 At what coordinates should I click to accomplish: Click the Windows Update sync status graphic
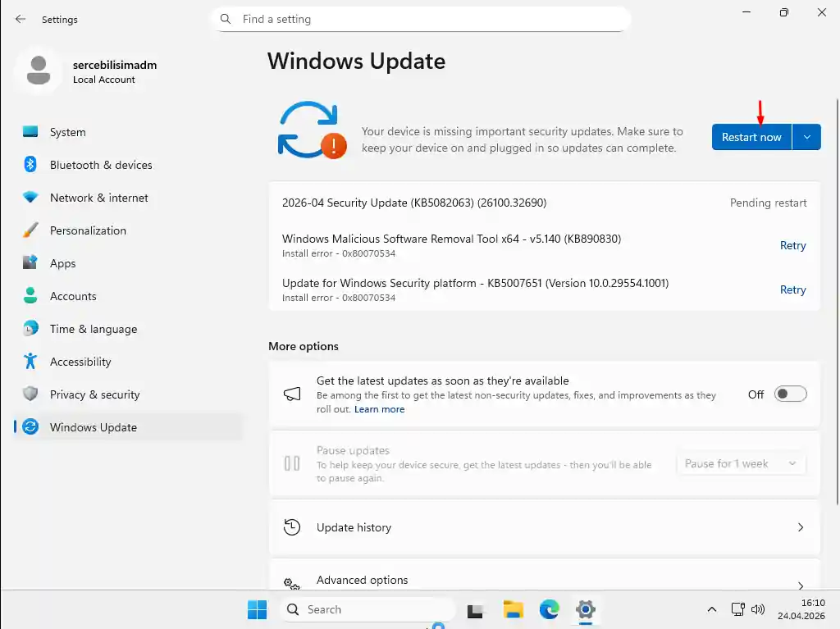point(312,130)
